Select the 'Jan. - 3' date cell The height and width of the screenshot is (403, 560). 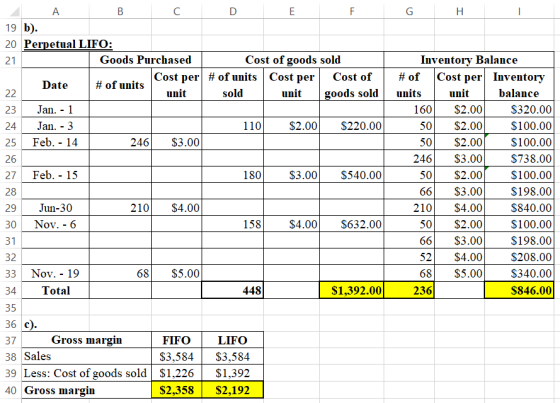coord(55,126)
